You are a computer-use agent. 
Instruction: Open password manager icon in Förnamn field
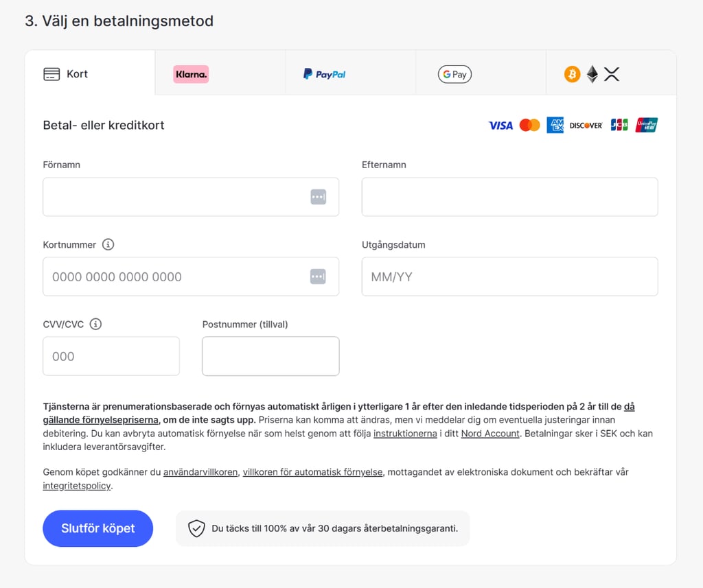(319, 197)
